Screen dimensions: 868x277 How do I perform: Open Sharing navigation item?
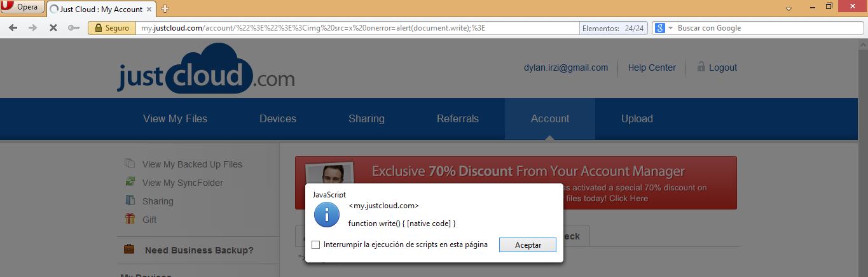(366, 118)
